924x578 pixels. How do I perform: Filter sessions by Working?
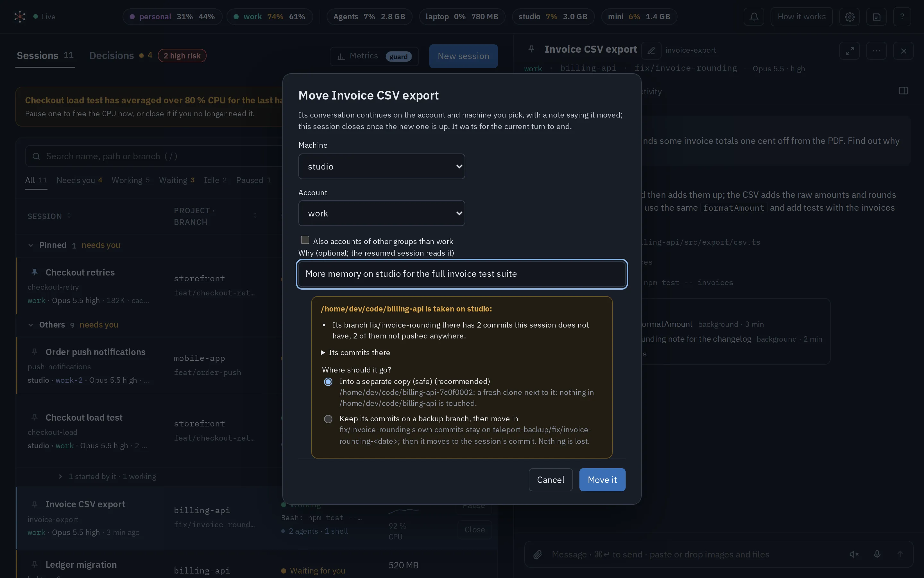(x=131, y=180)
